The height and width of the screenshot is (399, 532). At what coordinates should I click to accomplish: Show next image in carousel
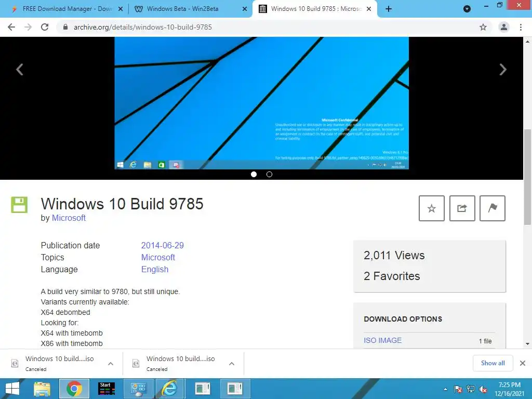(x=503, y=70)
